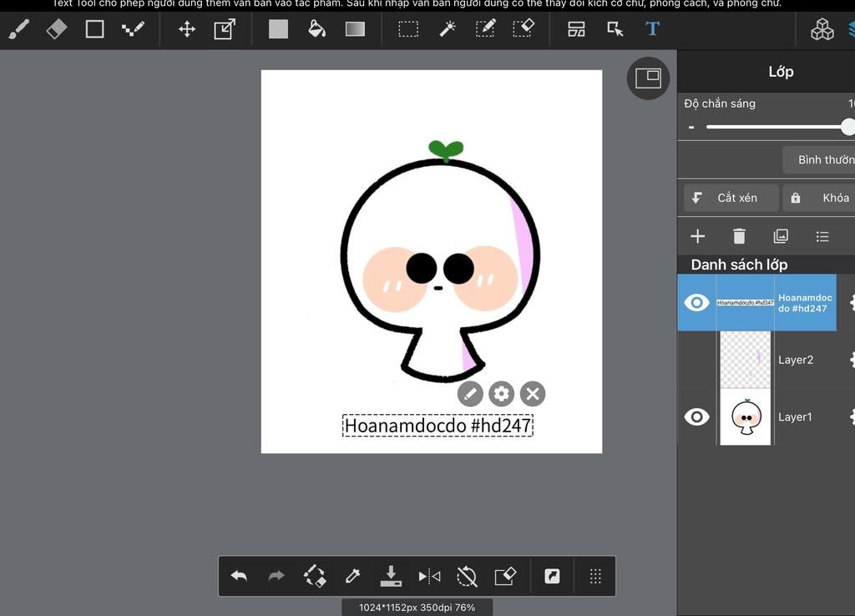
Task: Delete layer using trash icon
Action: 739,236
